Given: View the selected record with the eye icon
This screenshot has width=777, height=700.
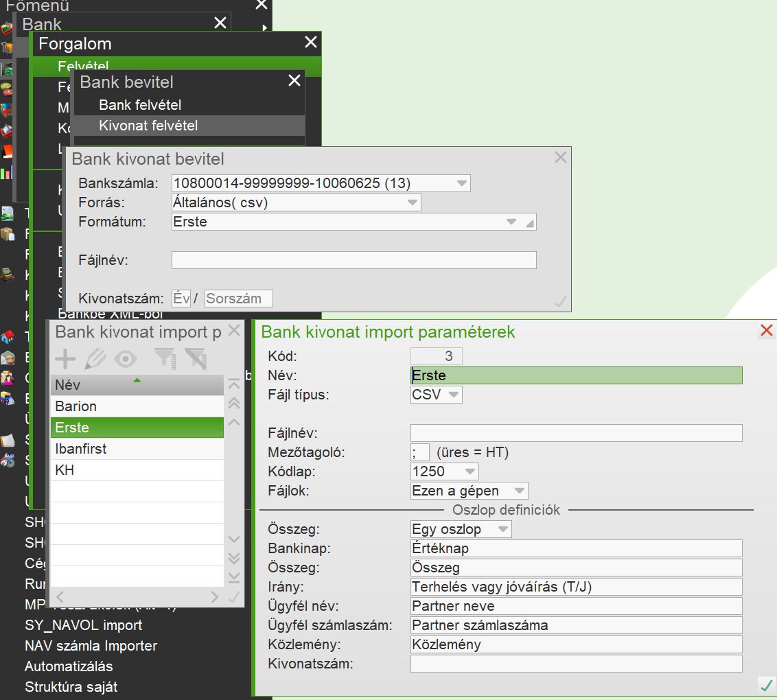Looking at the screenshot, I should pyautogui.click(x=126, y=359).
